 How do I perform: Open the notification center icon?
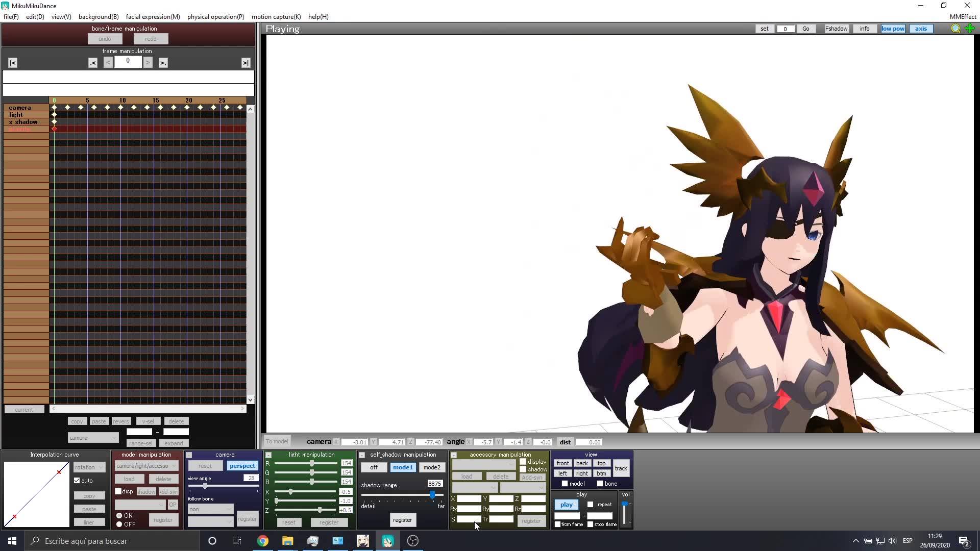[x=964, y=541]
